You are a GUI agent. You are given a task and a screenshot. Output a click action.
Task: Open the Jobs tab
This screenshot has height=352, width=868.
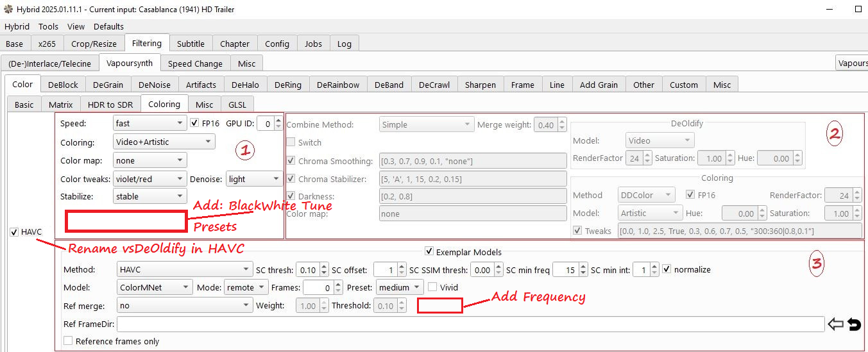(313, 44)
